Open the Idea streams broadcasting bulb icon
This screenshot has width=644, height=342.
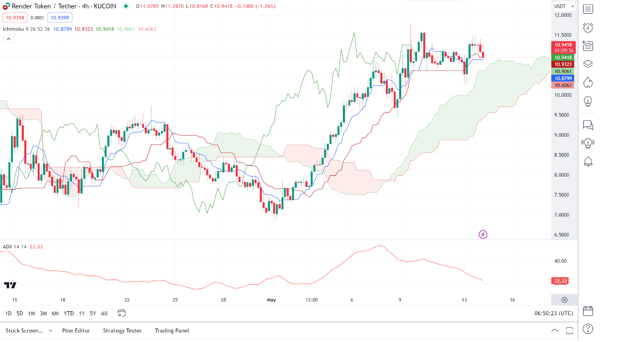click(x=588, y=143)
